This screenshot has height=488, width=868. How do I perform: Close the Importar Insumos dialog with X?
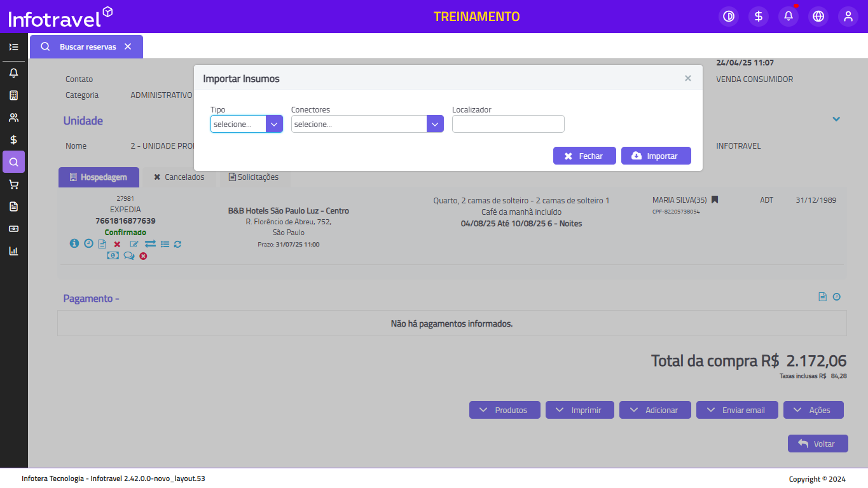pos(687,78)
